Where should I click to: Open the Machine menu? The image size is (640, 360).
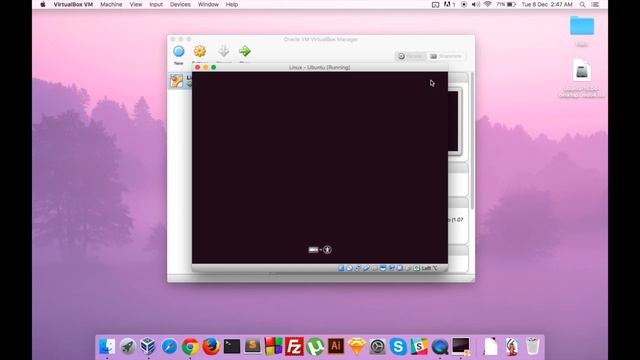pos(111,4)
